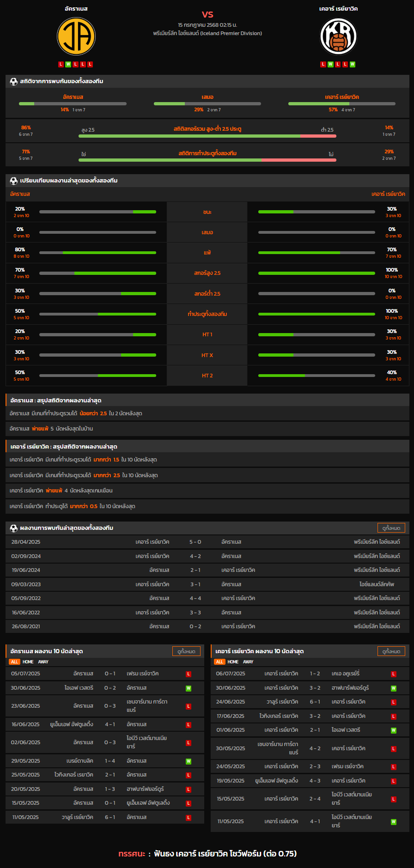Click the ทรรศนะ prediction text at bottom
This screenshot has height=868, width=414.
click(x=207, y=854)
